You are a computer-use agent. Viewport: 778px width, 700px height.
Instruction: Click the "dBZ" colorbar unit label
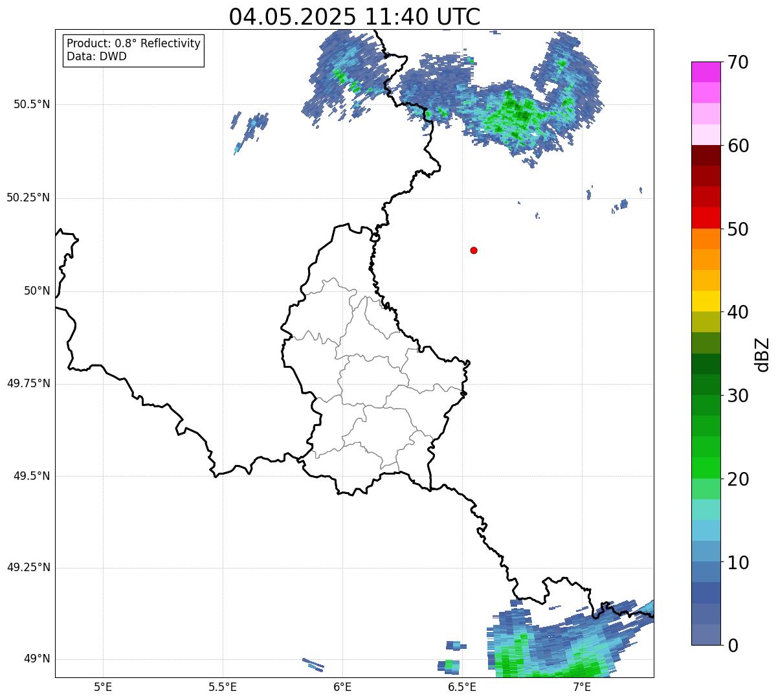(x=763, y=354)
